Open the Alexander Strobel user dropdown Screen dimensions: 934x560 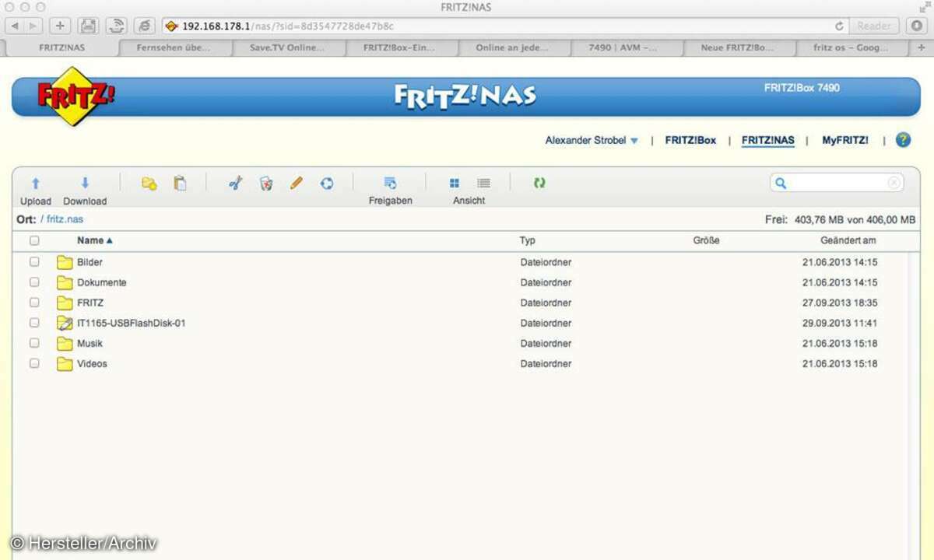pos(592,141)
